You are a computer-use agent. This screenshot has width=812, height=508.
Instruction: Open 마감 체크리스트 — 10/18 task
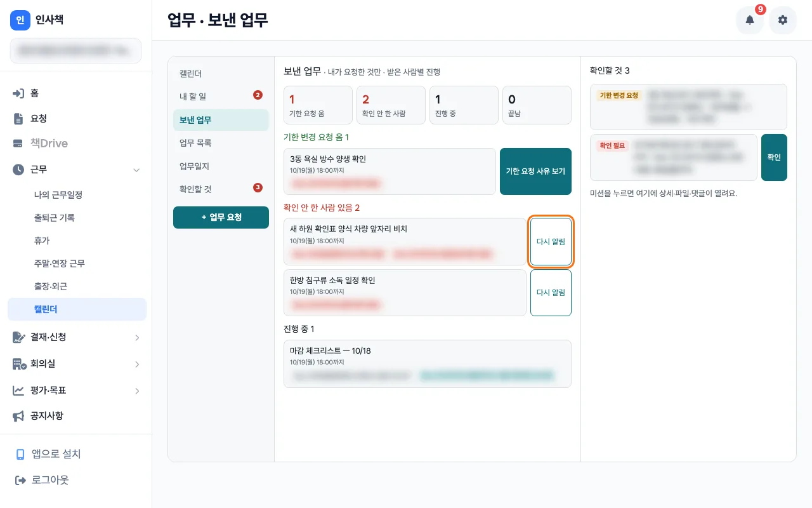(x=428, y=364)
